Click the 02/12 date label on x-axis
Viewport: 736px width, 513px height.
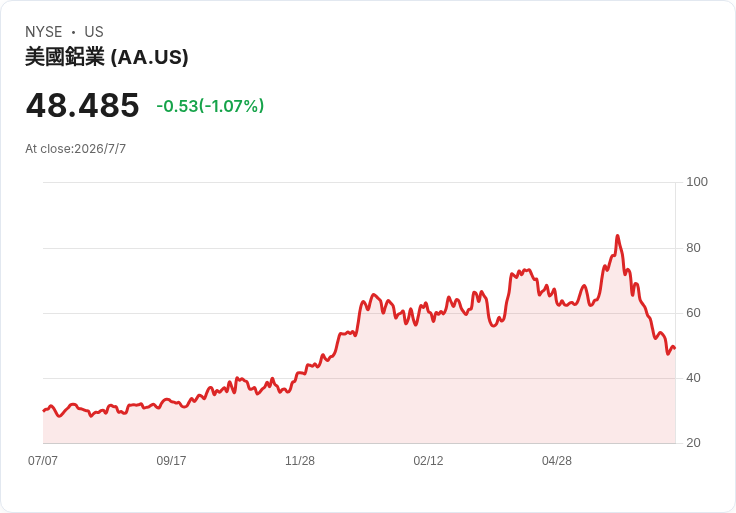(x=428, y=460)
